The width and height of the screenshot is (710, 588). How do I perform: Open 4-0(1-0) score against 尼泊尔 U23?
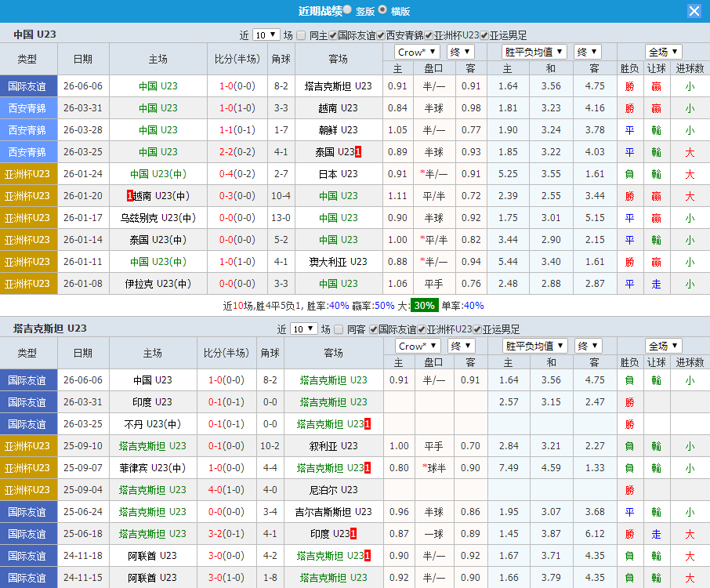pyautogui.click(x=226, y=490)
